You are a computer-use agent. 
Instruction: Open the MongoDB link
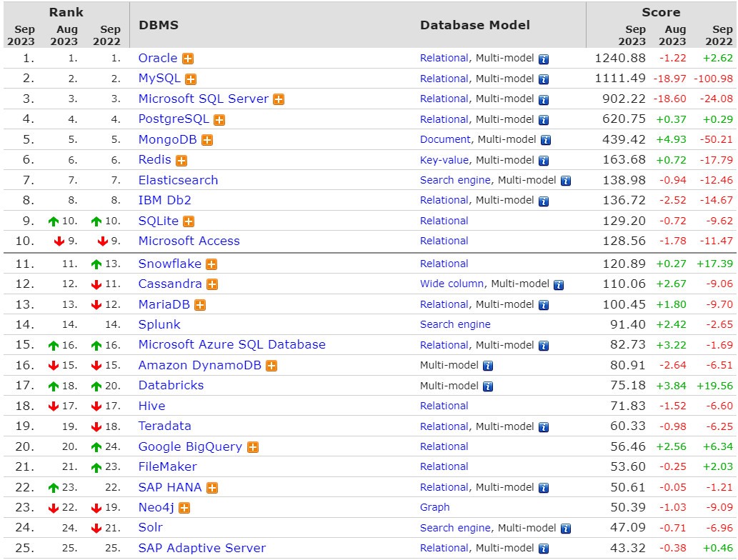tap(168, 139)
